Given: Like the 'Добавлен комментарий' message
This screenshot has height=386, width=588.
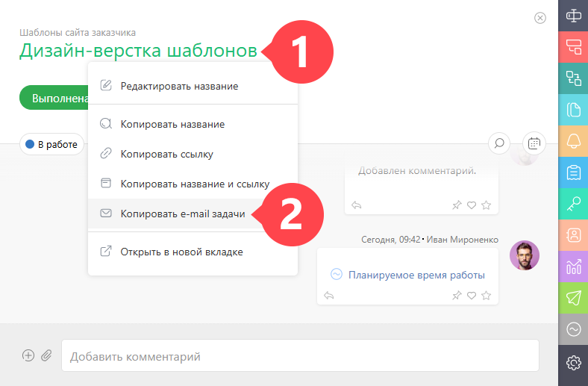Looking at the screenshot, I should click(472, 205).
